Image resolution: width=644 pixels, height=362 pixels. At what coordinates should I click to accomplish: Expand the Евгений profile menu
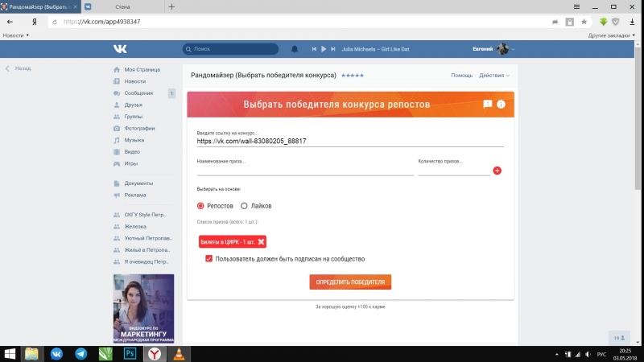[x=493, y=49]
